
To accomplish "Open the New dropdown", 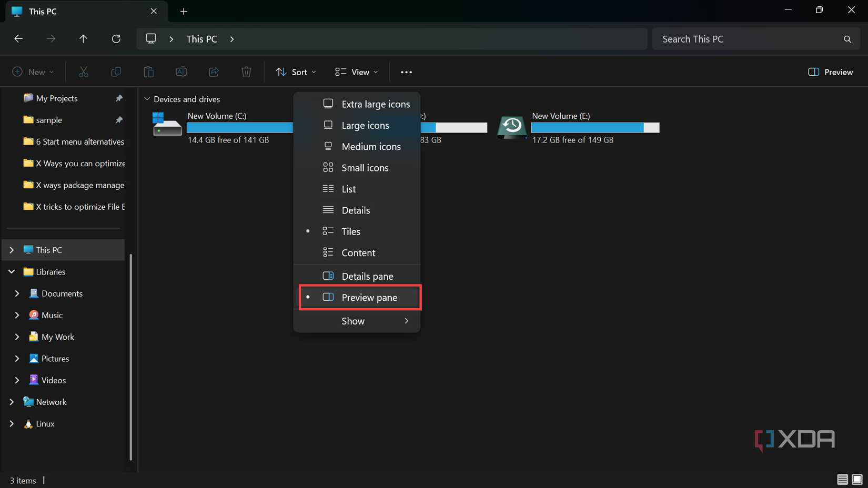I will [33, 72].
